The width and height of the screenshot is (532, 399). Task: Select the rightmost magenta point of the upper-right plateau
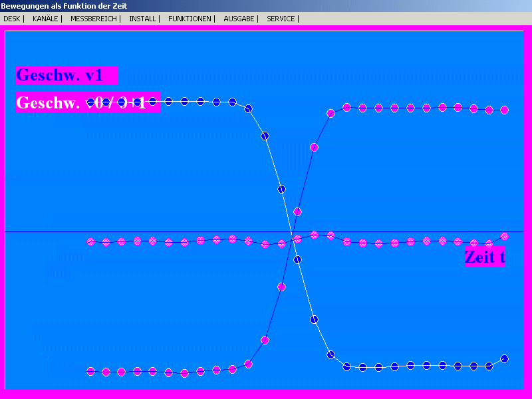pos(504,110)
